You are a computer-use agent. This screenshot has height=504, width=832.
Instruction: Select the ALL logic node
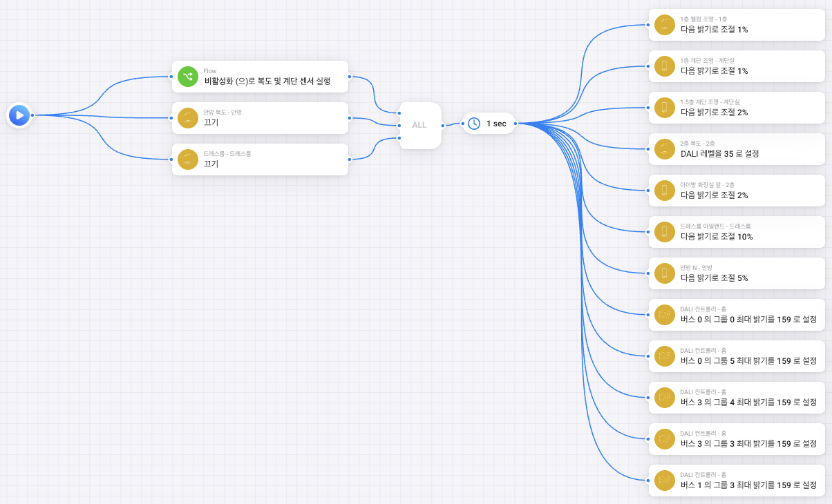[x=419, y=125]
